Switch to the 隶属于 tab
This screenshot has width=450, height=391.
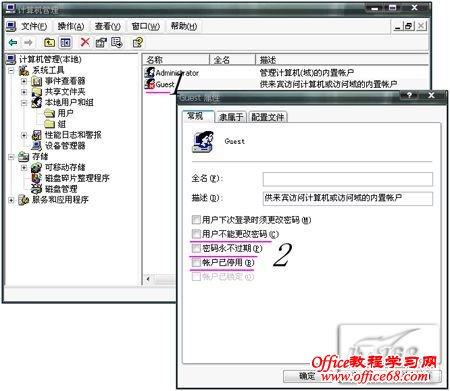[x=231, y=117]
